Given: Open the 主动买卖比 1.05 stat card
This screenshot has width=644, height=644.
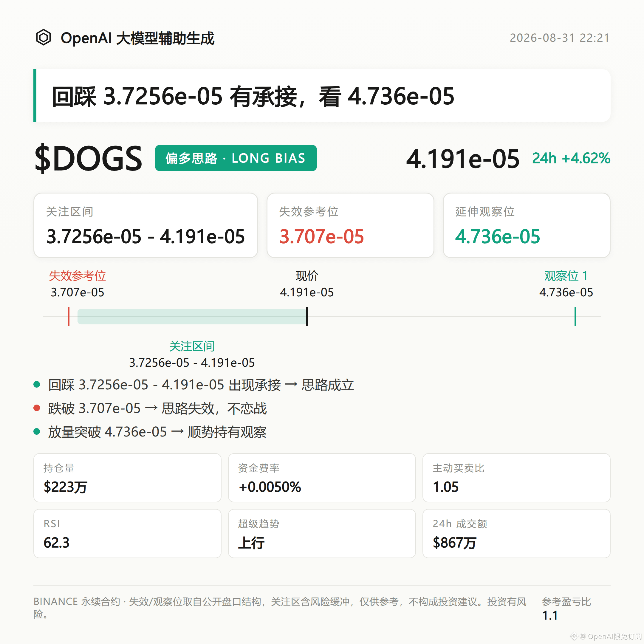Looking at the screenshot, I should point(516,478).
